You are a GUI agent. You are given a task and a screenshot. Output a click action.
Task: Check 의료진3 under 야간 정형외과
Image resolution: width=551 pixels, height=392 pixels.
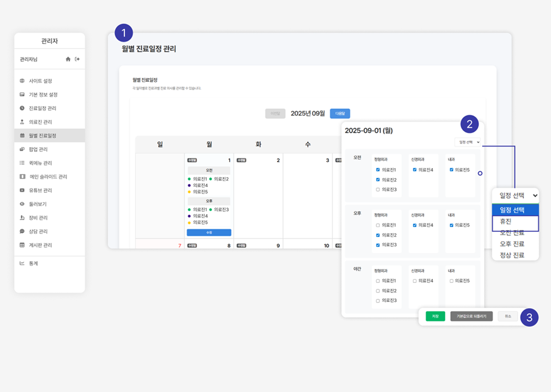coord(378,301)
